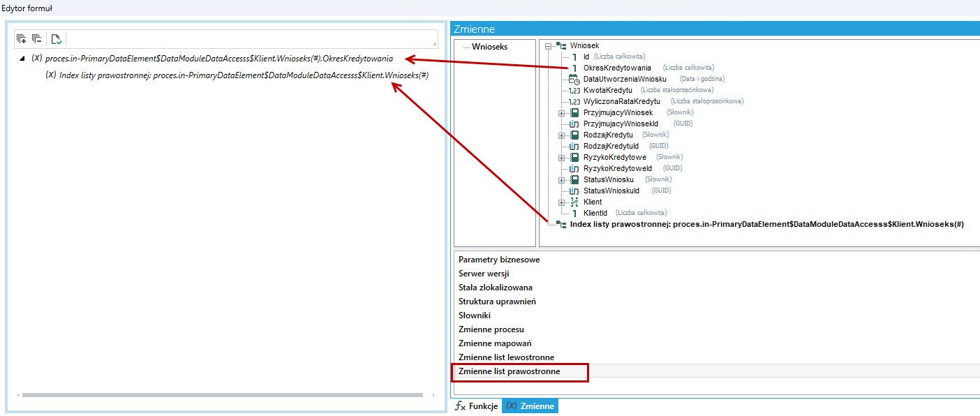Select the italic Index listy prawostronnej formula row
The width and height of the screenshot is (980, 416).
(x=244, y=75)
